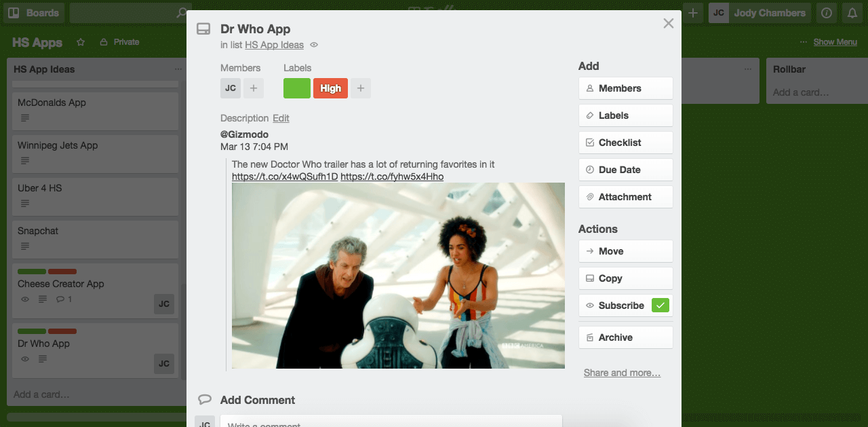
Task: Open the info icon in header
Action: click(826, 13)
